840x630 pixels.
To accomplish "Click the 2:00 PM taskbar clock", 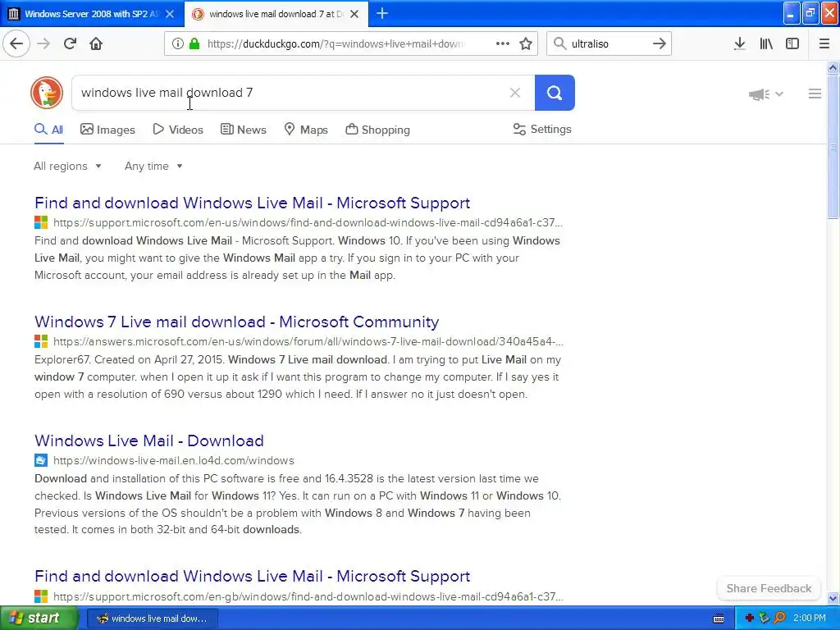I will click(x=810, y=619).
